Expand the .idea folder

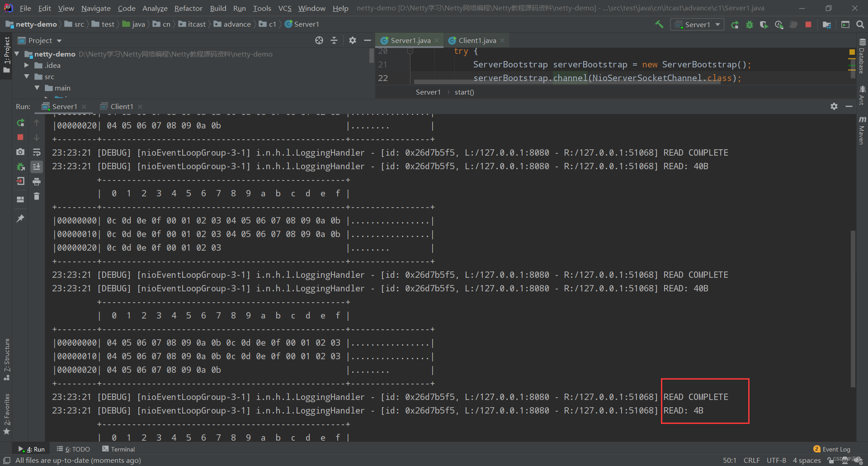pos(27,65)
